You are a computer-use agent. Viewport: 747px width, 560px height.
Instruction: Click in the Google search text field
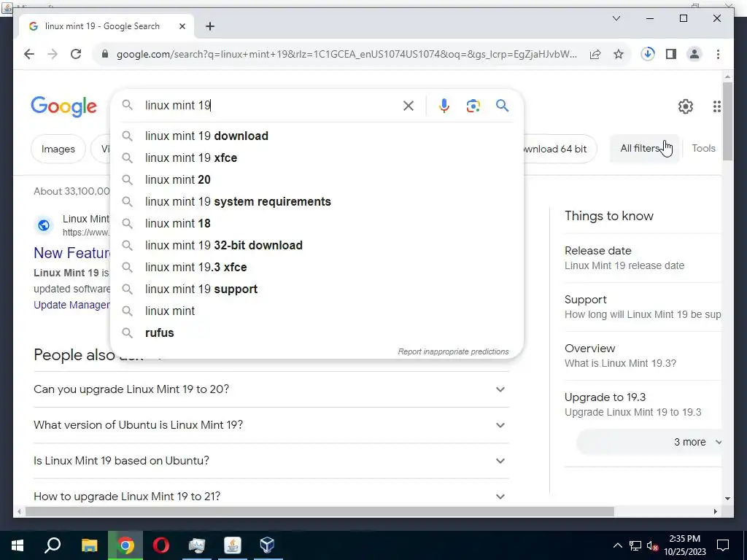pyautogui.click(x=271, y=106)
